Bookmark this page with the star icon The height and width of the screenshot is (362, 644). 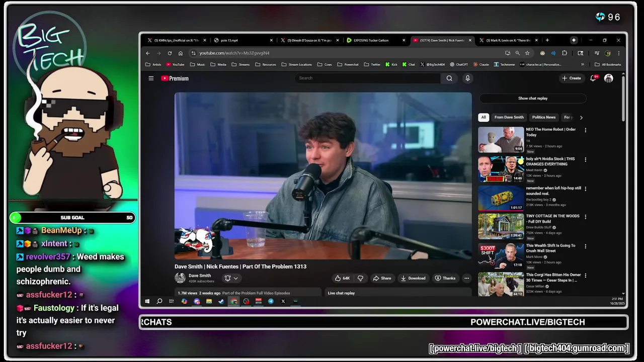coord(527,53)
